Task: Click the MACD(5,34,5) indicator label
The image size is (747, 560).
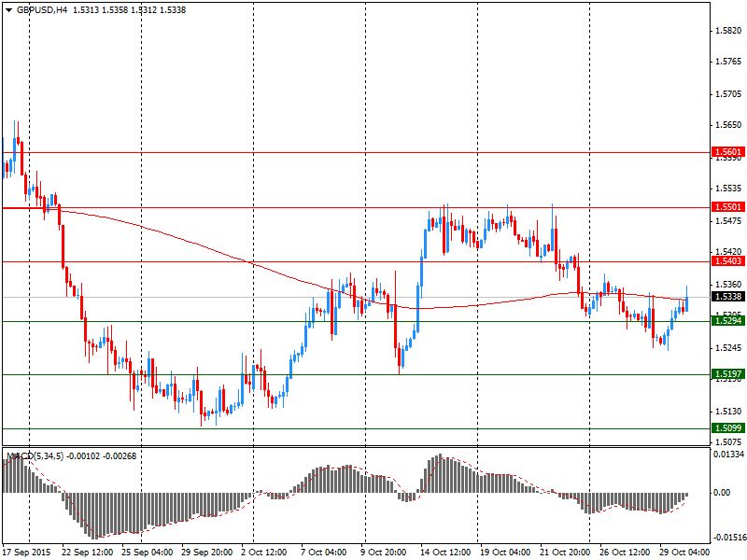Action: (x=35, y=456)
